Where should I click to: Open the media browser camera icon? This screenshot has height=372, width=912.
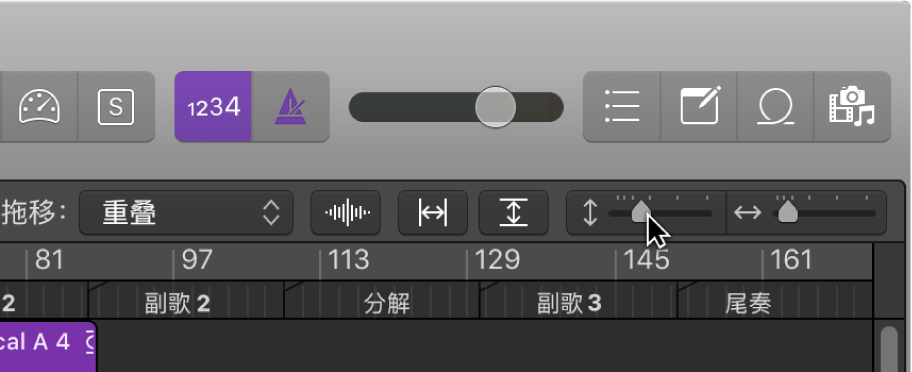click(x=852, y=107)
